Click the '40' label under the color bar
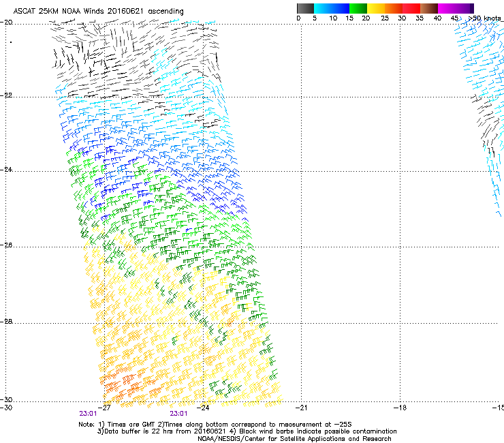 click(437, 18)
